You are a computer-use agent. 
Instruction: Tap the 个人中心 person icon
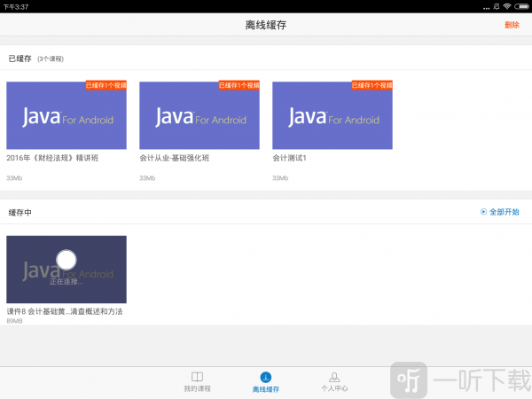(334, 377)
